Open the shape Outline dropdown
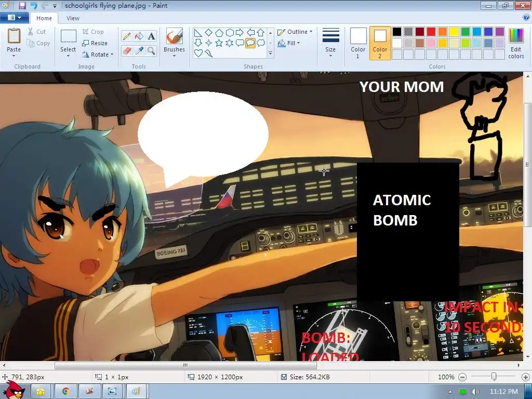 pos(295,32)
